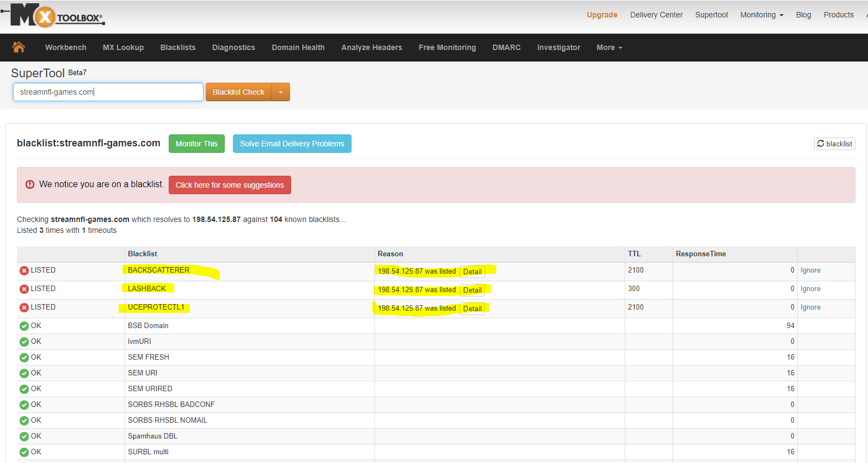Image resolution: width=868 pixels, height=463 pixels.
Task: Click green OK icon for SEM URIRED
Action: click(24, 389)
